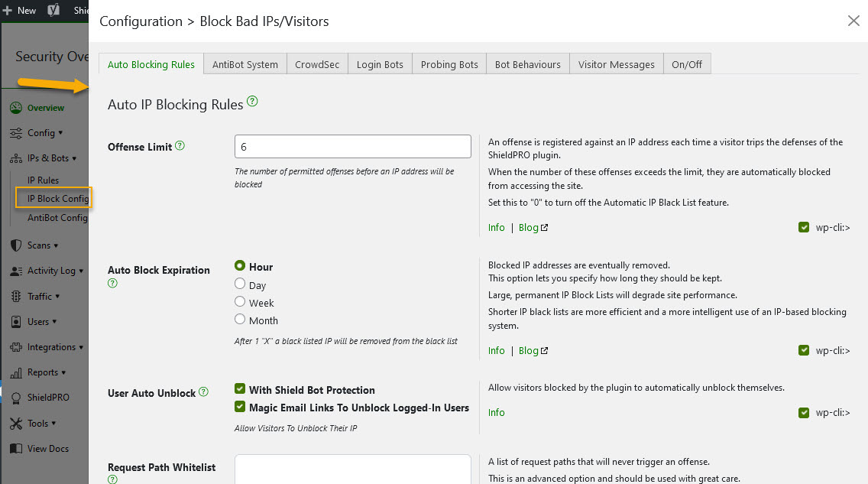The image size is (868, 484).
Task: Expand the Traffic sidebar menu
Action: point(44,296)
